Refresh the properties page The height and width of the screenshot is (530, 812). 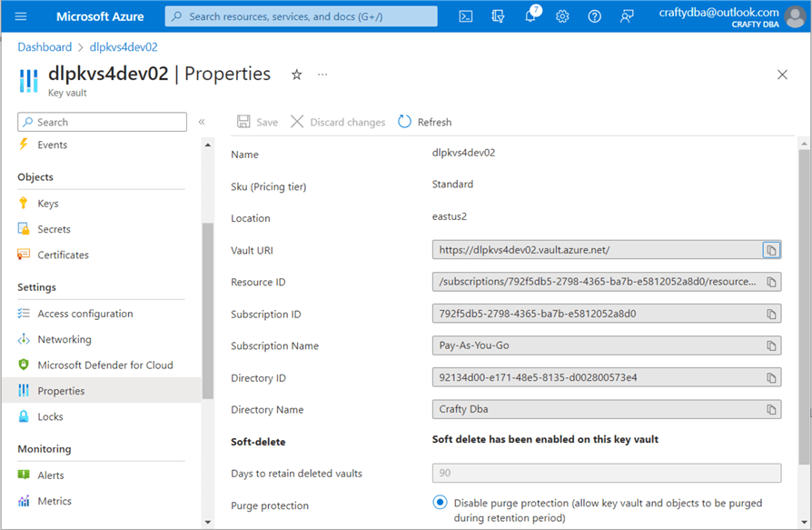[x=425, y=122]
